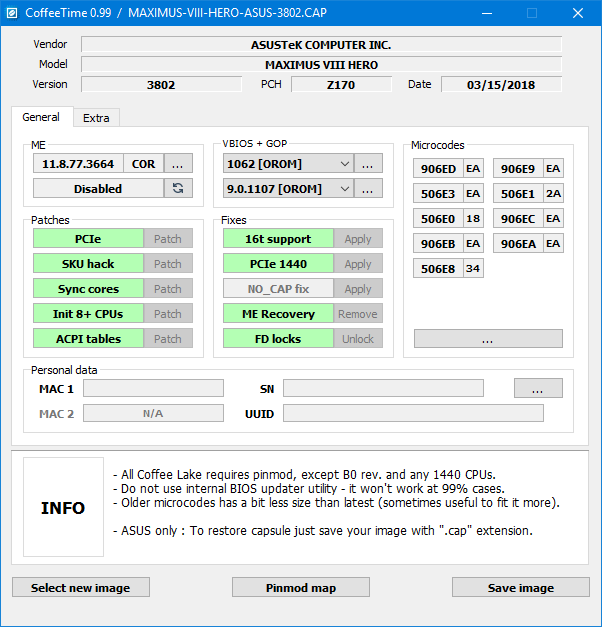Click the PCIe 1440 status label
Image resolution: width=602 pixels, height=627 pixels.
pos(278,264)
